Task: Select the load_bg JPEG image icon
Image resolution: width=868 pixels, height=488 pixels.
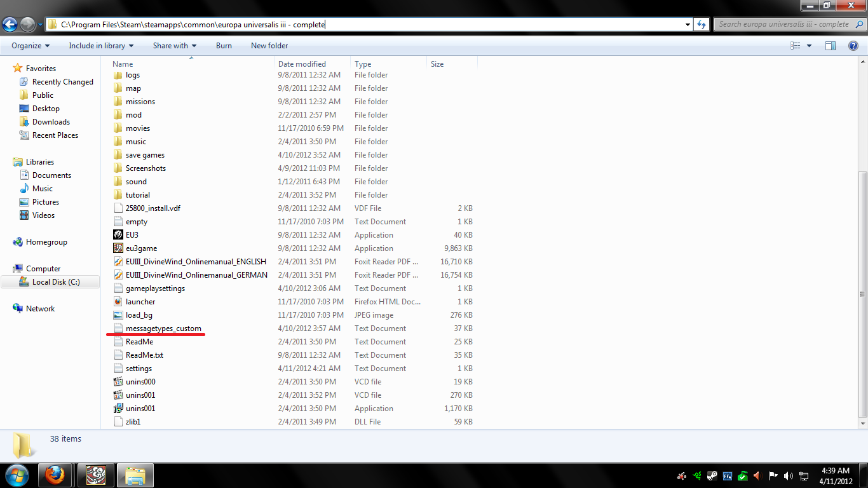Action: 118,315
